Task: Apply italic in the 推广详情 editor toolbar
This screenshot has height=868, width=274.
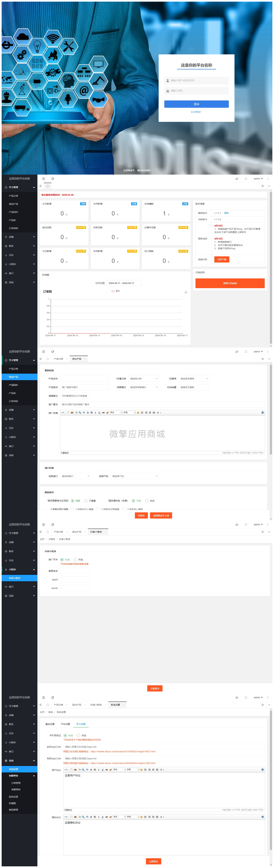Action: [x=95, y=412]
